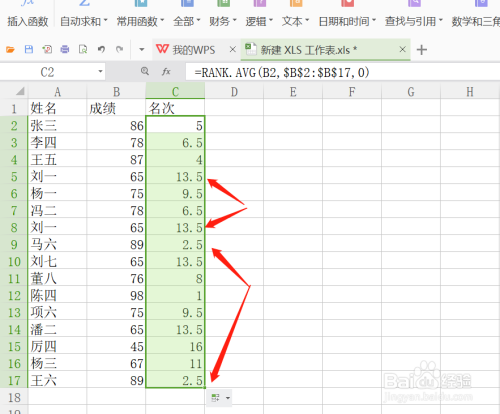Close the 新建 XLS 工作表.xls tab
Viewport: 500px width, 414px height.
pos(402,49)
